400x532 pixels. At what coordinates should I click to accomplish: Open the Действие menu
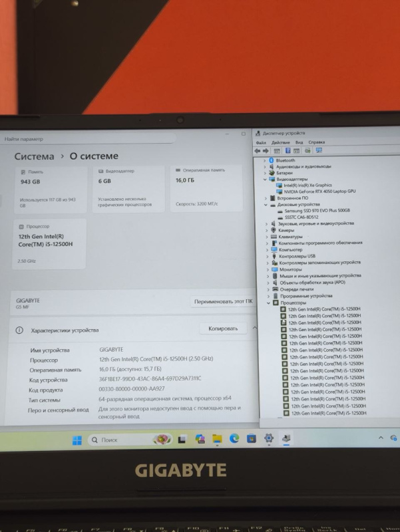pos(280,142)
